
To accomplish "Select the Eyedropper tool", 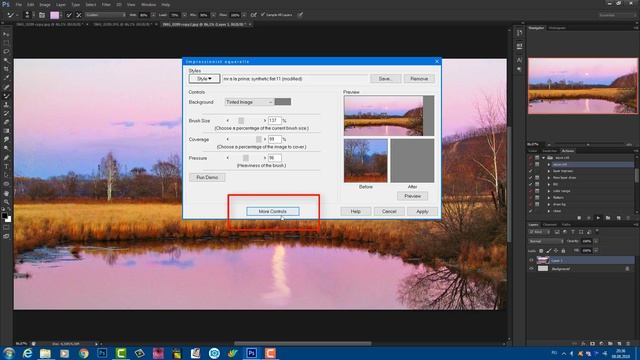I will (x=6, y=78).
